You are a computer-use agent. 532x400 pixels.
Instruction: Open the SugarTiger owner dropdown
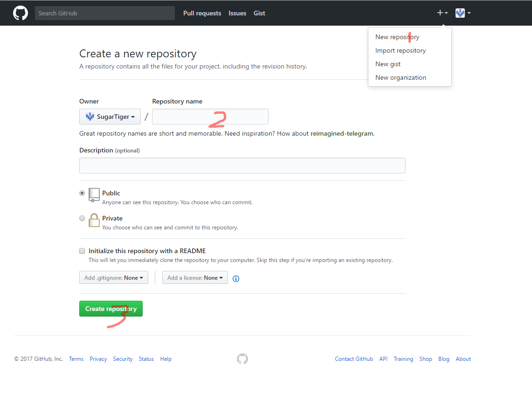coord(110,117)
